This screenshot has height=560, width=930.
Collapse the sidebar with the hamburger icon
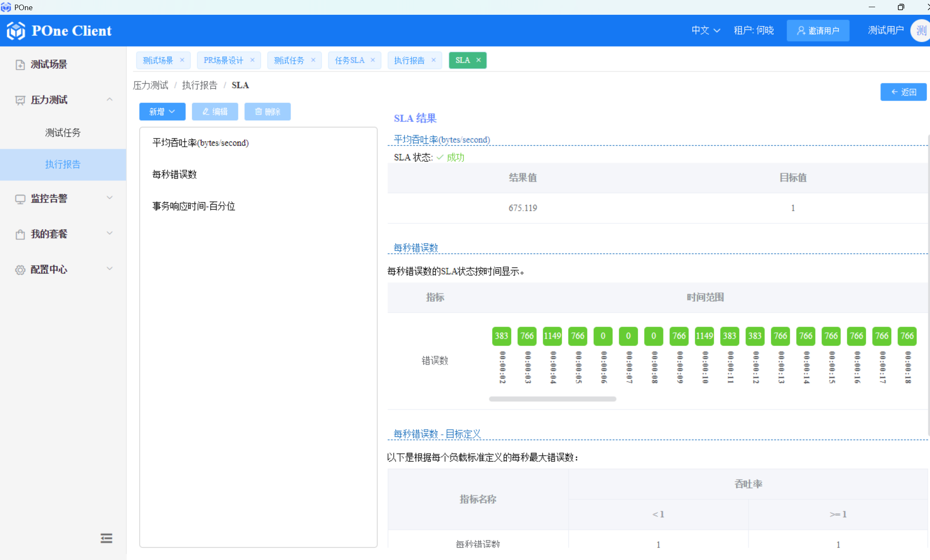click(106, 538)
